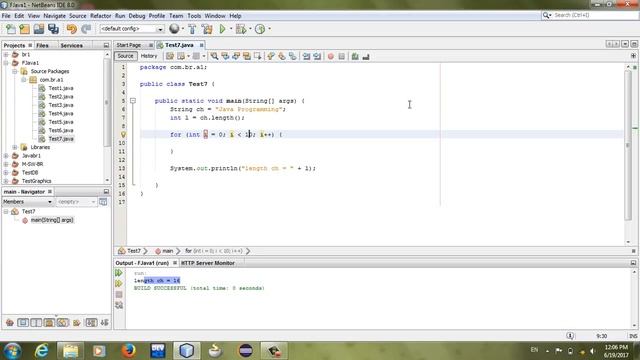This screenshot has height=360, width=640.
Task: Select the Source view button
Action: pyautogui.click(x=125, y=56)
